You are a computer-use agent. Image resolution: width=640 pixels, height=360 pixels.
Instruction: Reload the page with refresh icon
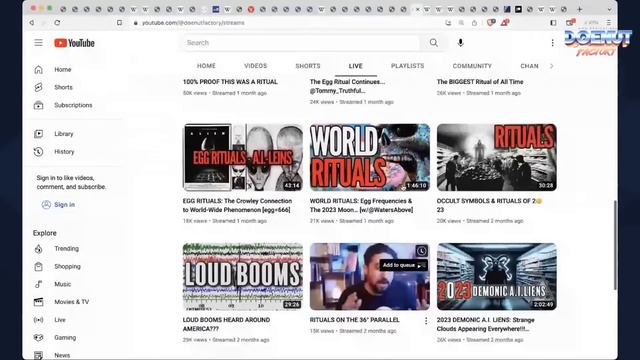[57, 23]
